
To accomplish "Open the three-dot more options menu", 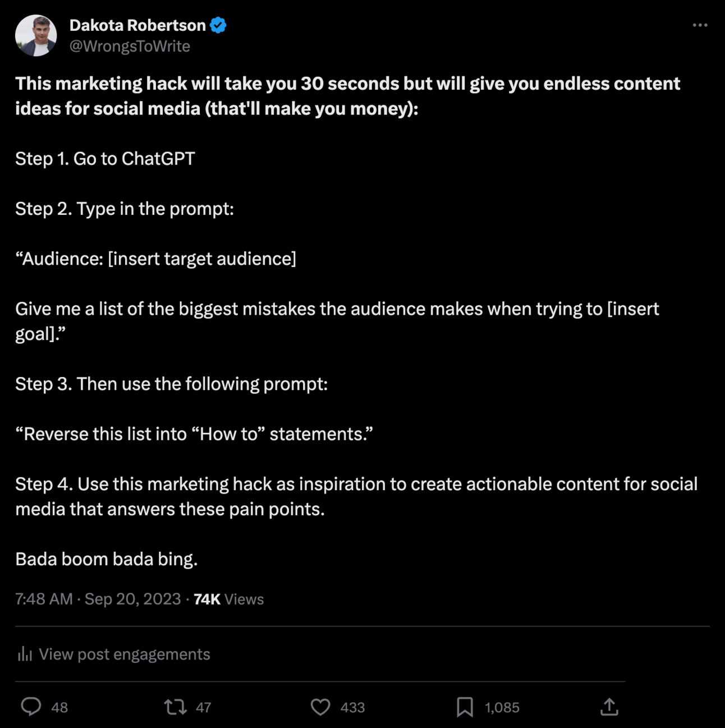I will tap(700, 25).
